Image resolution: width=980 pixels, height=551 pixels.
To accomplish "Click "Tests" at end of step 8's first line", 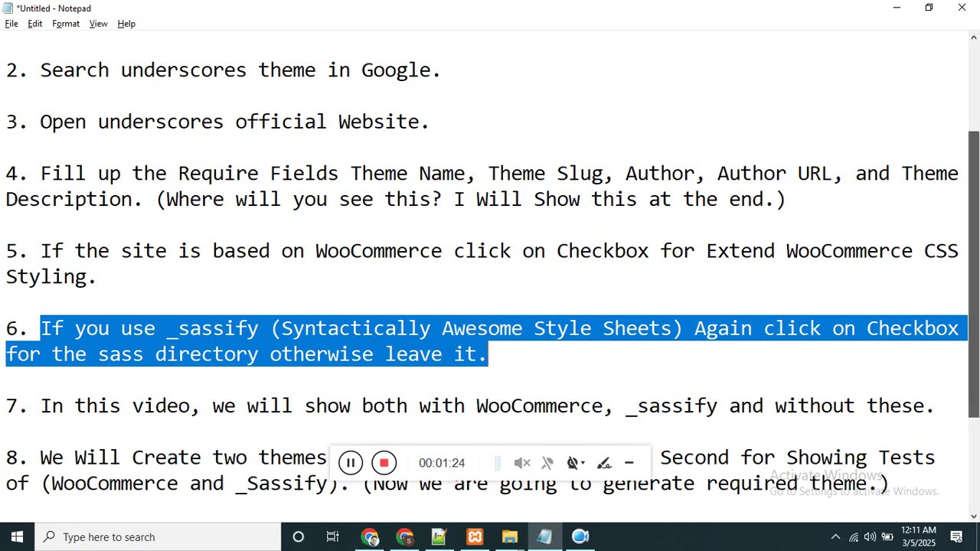I will 906,458.
